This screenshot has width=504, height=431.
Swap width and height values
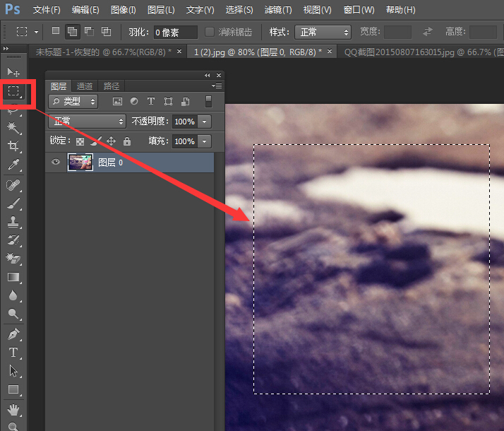pyautogui.click(x=428, y=32)
